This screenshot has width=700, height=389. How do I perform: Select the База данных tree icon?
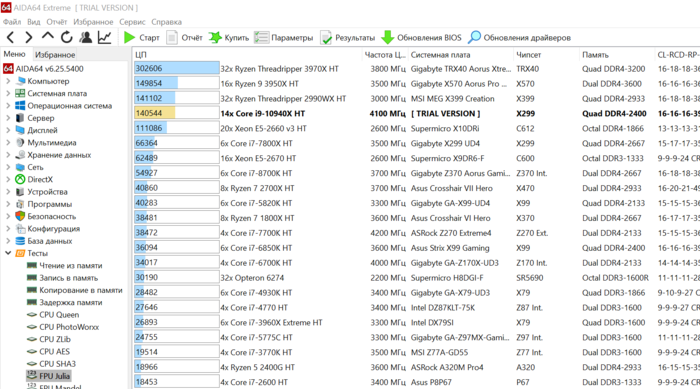click(20, 241)
